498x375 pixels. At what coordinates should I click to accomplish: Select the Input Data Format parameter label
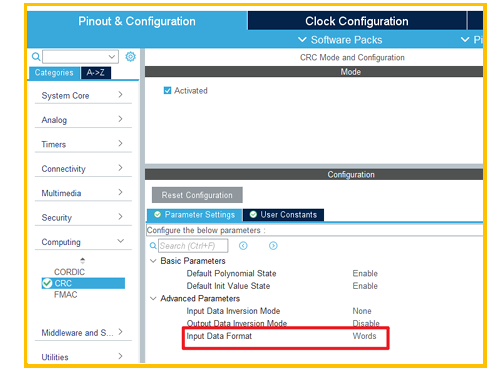coord(219,336)
